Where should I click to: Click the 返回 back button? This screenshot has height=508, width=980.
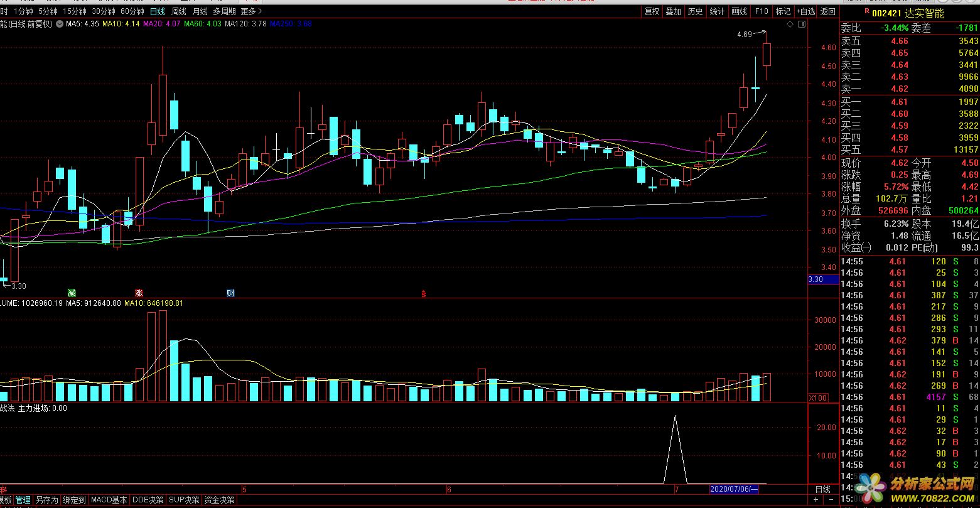pos(828,11)
